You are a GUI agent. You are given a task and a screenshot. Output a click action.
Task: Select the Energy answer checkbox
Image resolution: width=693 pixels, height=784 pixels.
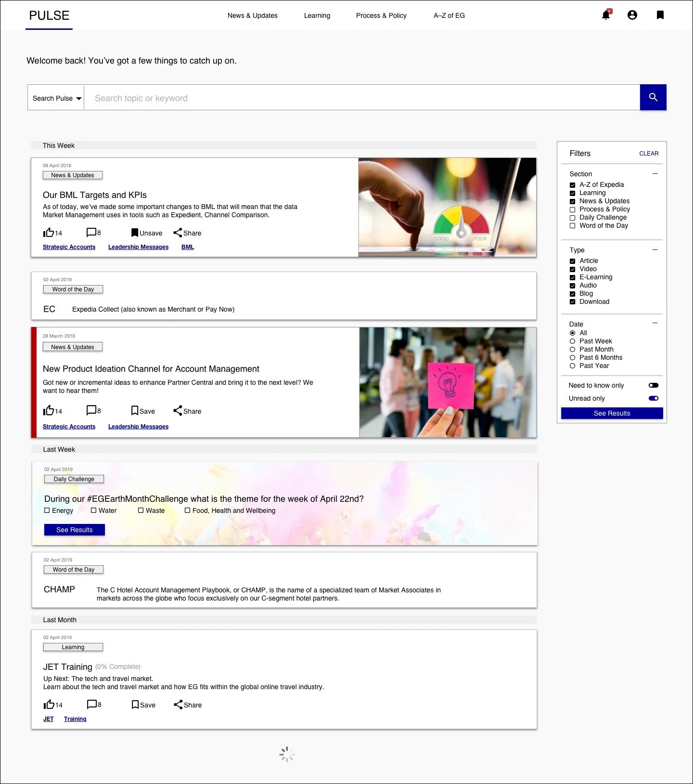pos(47,510)
